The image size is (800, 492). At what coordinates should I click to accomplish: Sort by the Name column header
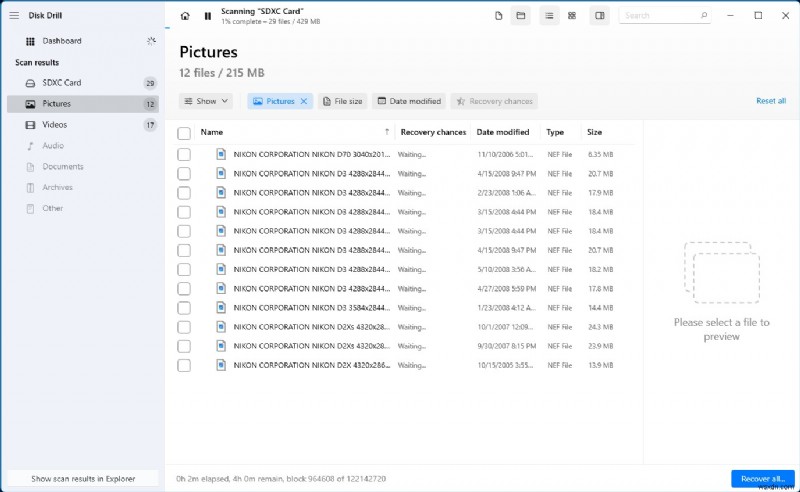point(212,132)
